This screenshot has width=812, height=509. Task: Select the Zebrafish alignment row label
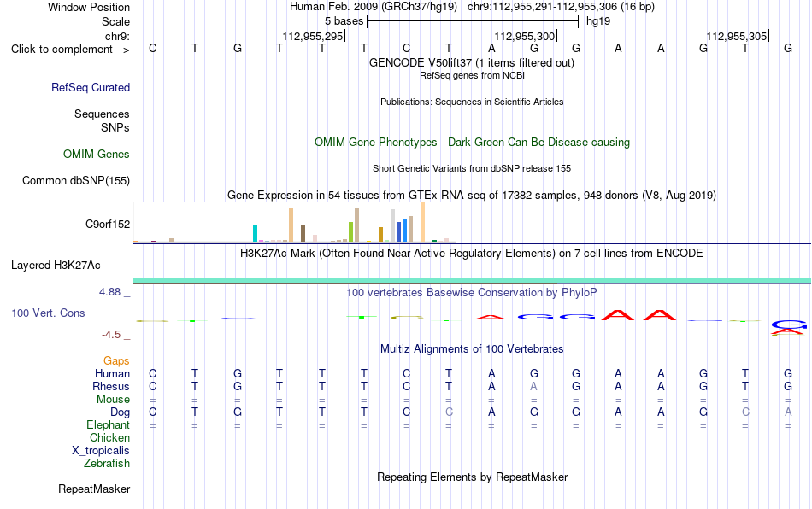coord(107,464)
